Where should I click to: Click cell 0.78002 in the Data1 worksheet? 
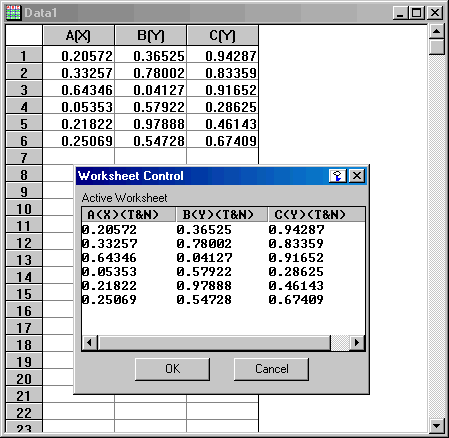pos(151,72)
